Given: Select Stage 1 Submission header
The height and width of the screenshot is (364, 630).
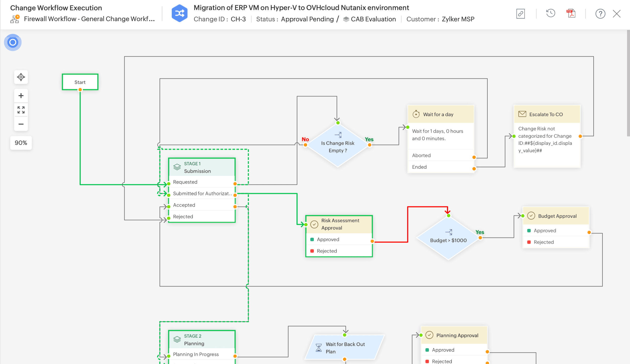Looking at the screenshot, I should point(202,167).
